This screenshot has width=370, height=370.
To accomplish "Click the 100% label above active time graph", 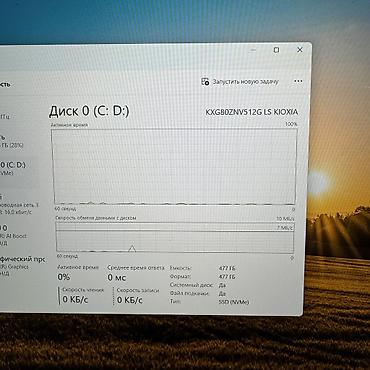I will click(x=291, y=124).
